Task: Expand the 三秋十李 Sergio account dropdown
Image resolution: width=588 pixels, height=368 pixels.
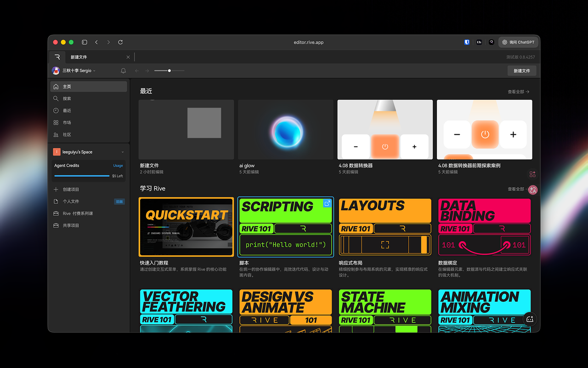Action: [78, 71]
